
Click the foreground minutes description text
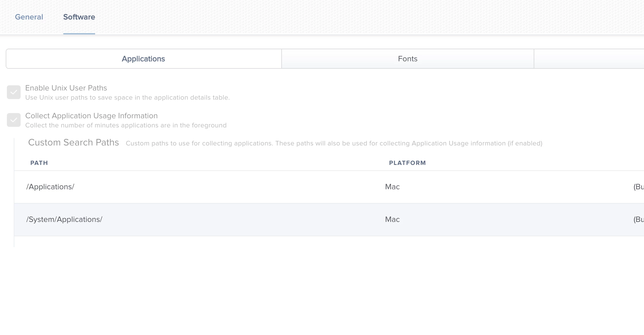coord(126,125)
